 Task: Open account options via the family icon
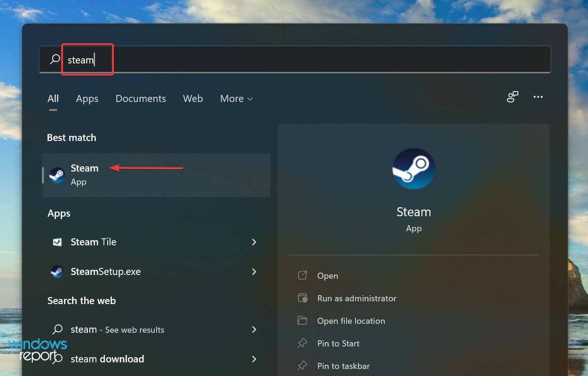pyautogui.click(x=512, y=97)
